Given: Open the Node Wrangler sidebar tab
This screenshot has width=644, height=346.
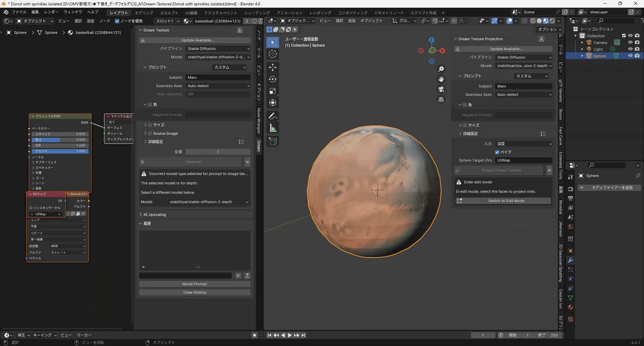Looking at the screenshot, I should click(259, 120).
